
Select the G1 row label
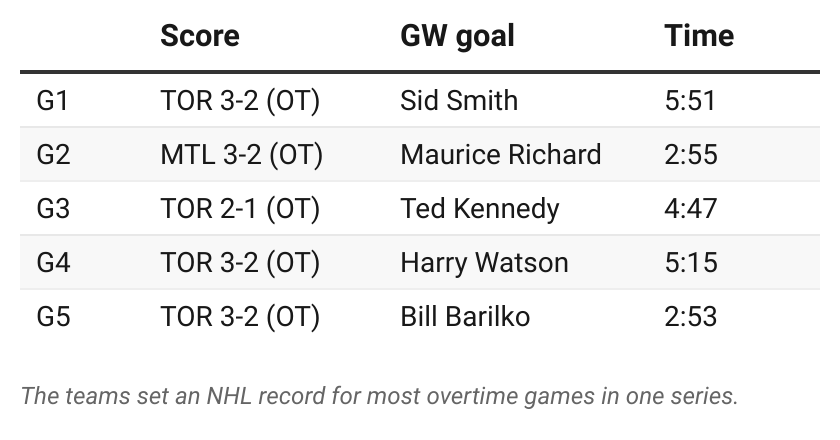(52, 101)
